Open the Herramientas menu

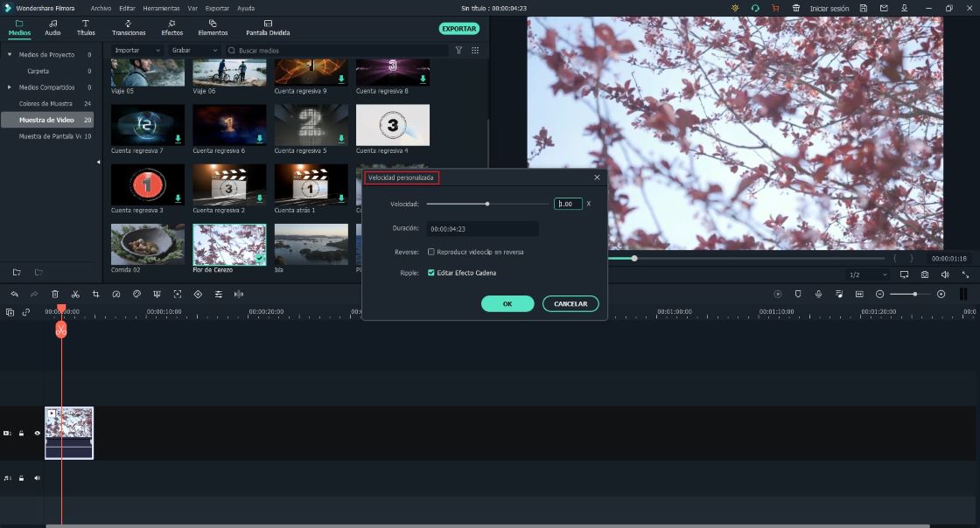(161, 8)
